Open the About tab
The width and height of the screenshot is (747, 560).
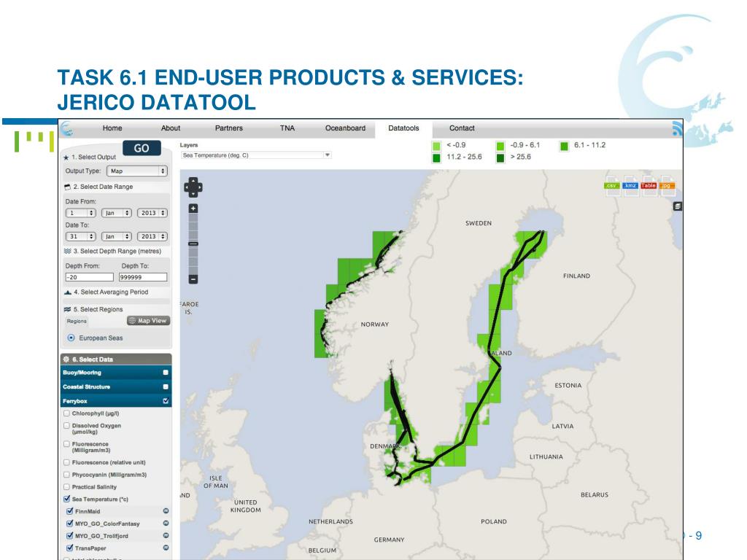tap(171, 128)
